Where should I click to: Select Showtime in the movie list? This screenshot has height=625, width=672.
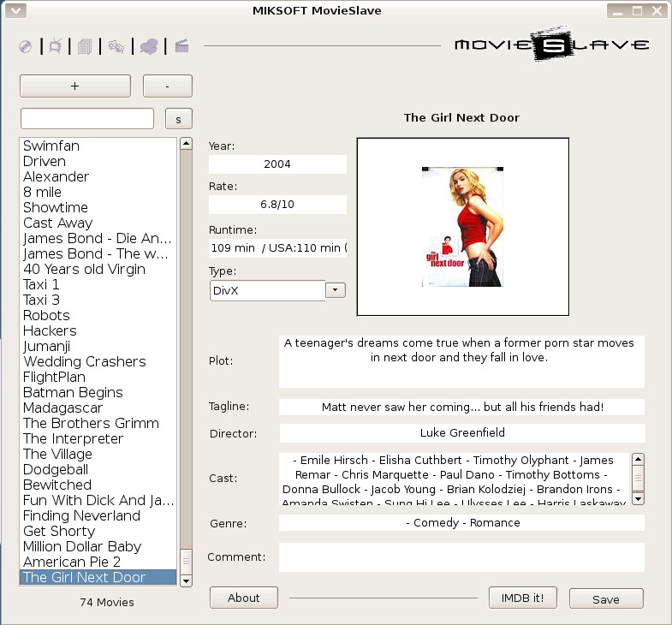coord(98,208)
